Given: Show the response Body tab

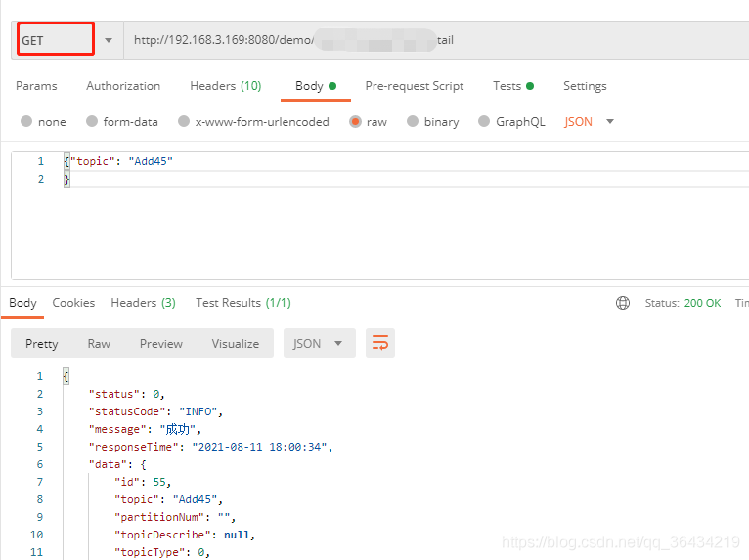Looking at the screenshot, I should point(22,303).
